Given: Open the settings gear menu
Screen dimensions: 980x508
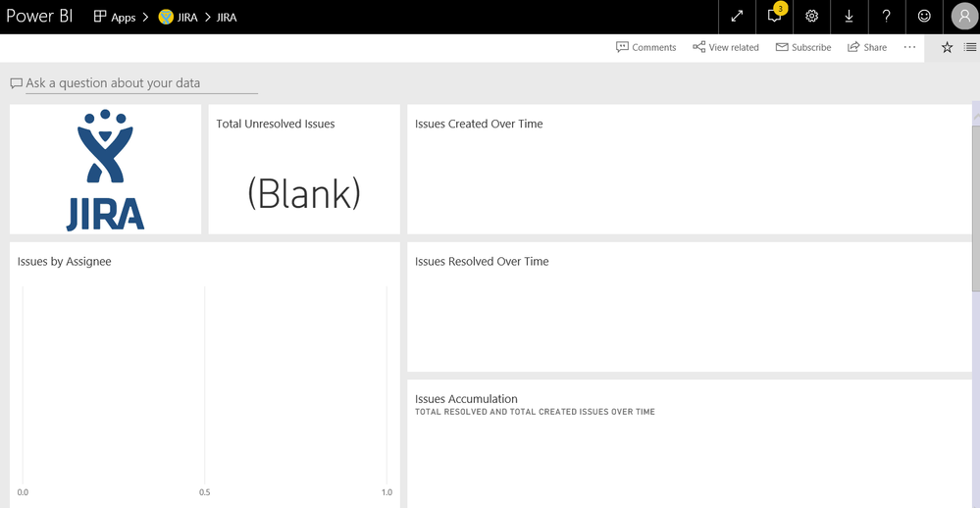Looking at the screenshot, I should click(x=812, y=17).
